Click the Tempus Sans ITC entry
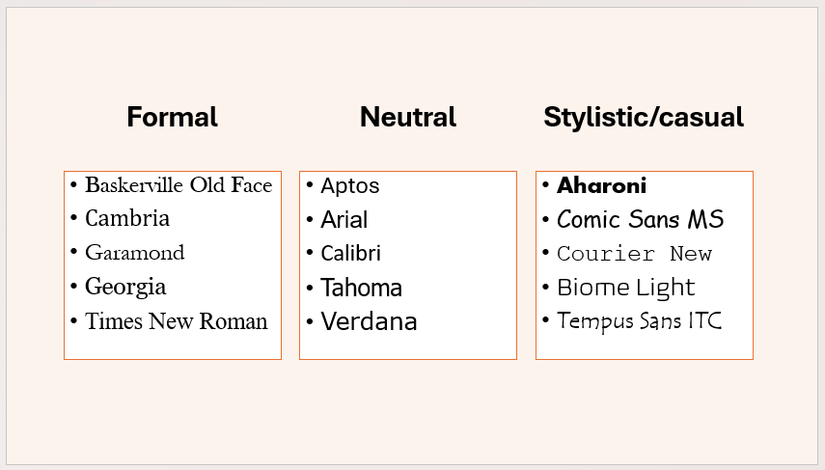The width and height of the screenshot is (825, 470). [639, 321]
